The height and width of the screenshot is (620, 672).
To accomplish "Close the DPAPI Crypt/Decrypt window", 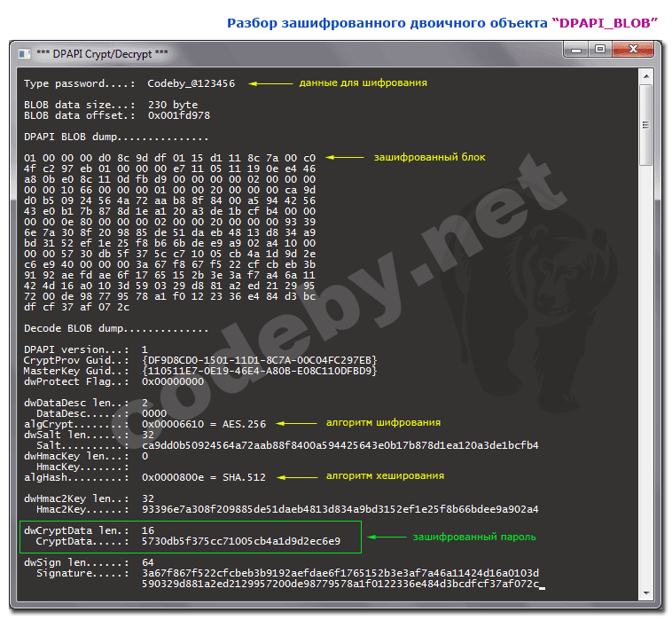I will [633, 50].
